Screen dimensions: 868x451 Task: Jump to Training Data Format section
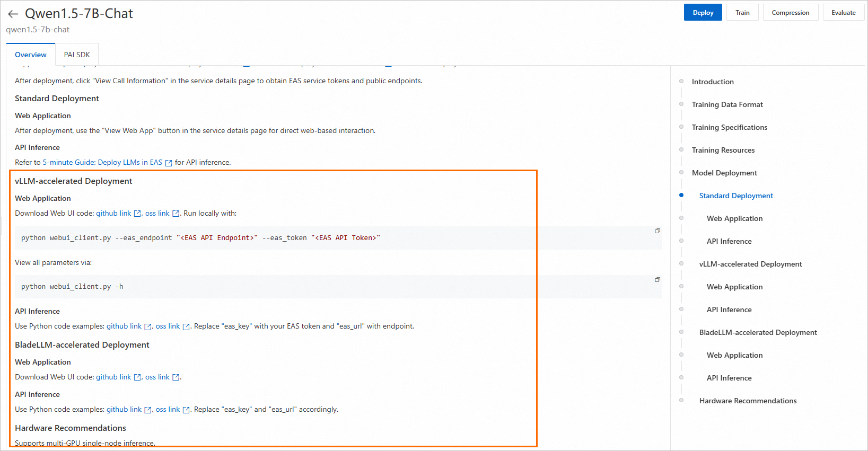(727, 104)
